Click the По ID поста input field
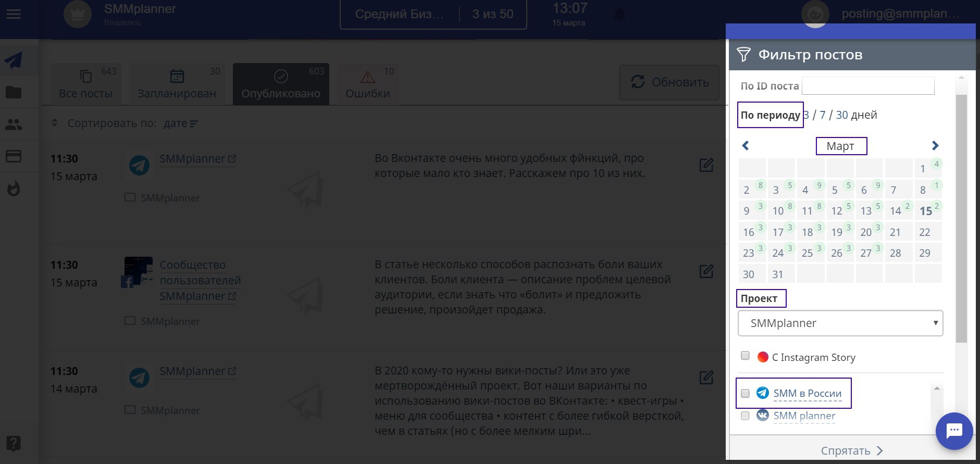980x464 pixels. click(x=868, y=86)
